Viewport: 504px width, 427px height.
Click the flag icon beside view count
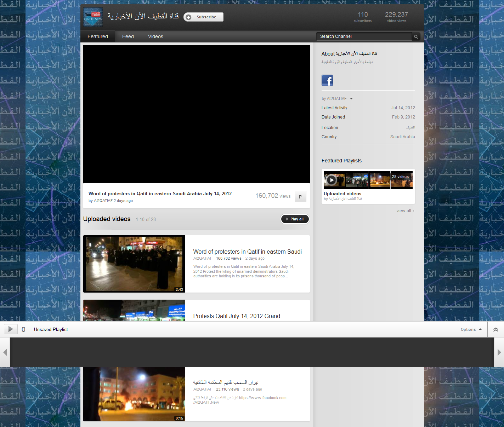[300, 196]
